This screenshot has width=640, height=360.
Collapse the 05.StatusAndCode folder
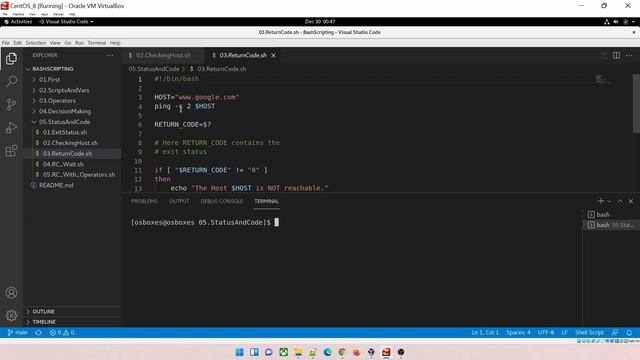(x=71, y=122)
